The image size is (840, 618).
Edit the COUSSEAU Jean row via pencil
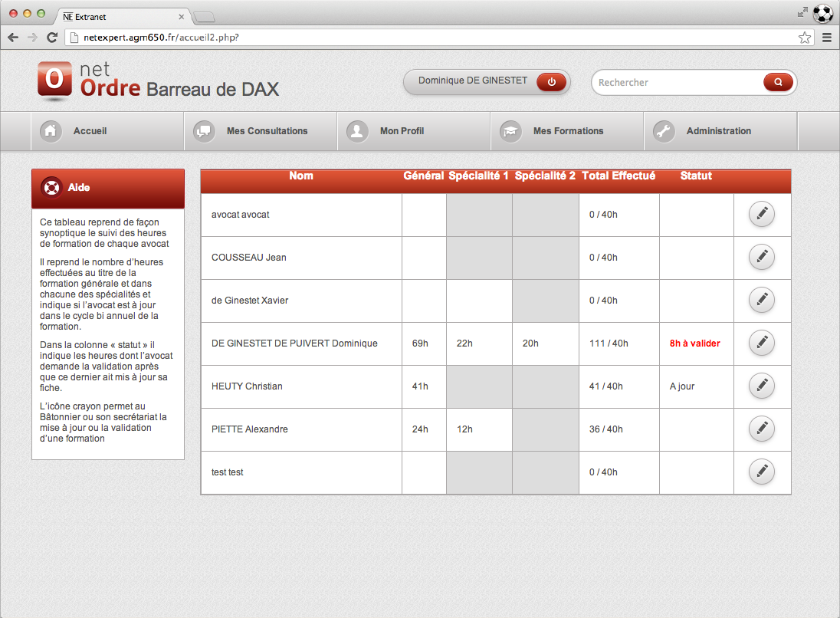(x=761, y=258)
